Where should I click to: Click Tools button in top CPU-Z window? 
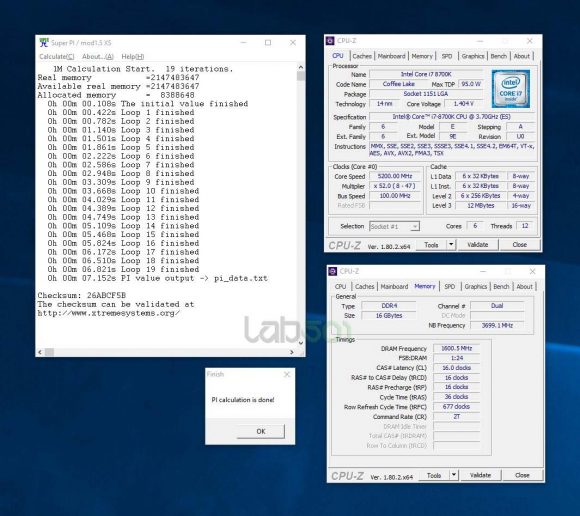pyautogui.click(x=431, y=244)
